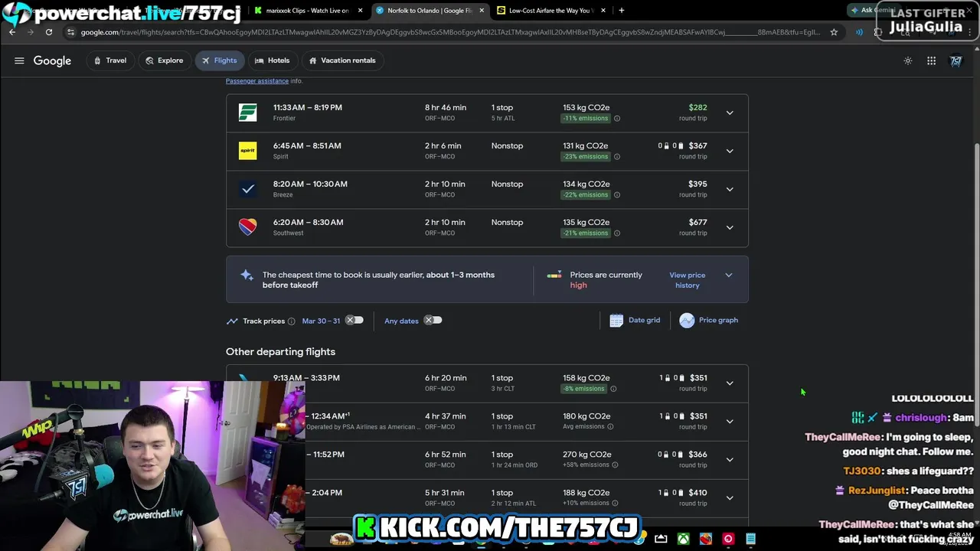Open Track prices info icon
The height and width of the screenshot is (551, 980).
point(291,321)
